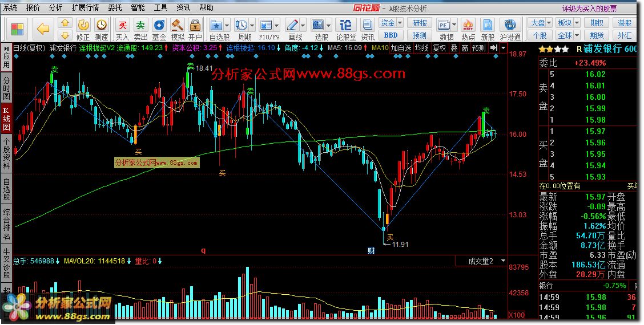Open the 报价 menu
This screenshot has height=325, width=644.
pyautogui.click(x=33, y=7)
